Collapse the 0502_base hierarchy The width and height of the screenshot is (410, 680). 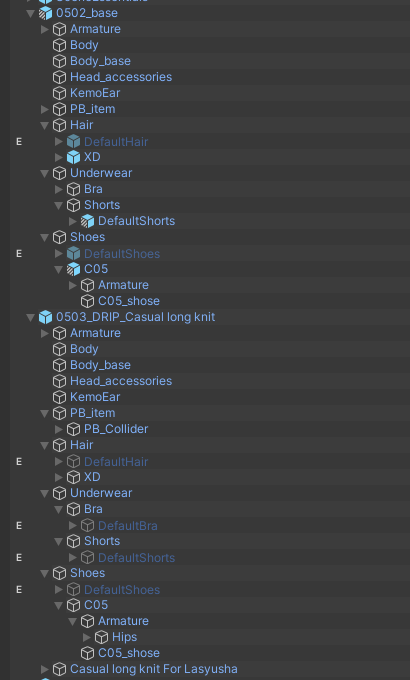(x=30, y=13)
